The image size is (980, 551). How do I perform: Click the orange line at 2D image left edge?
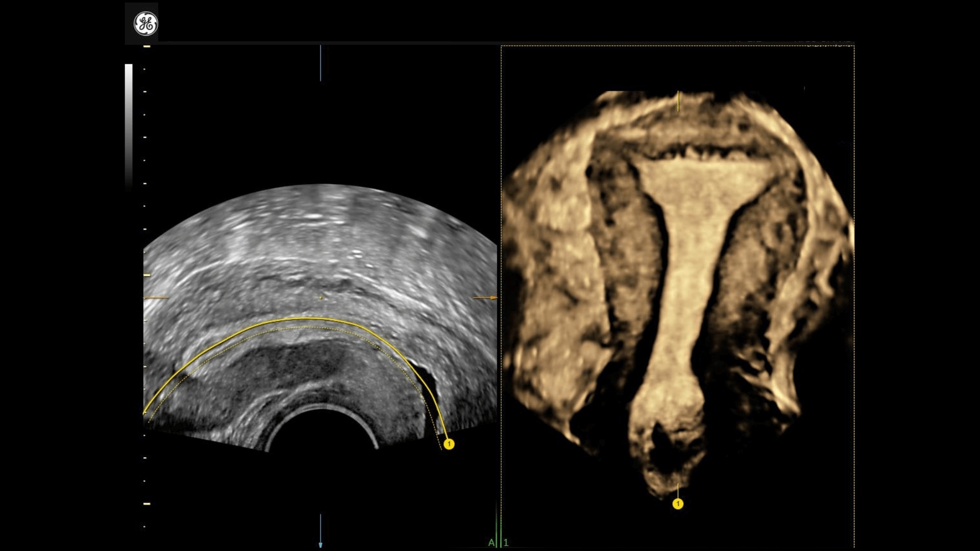coord(156,297)
